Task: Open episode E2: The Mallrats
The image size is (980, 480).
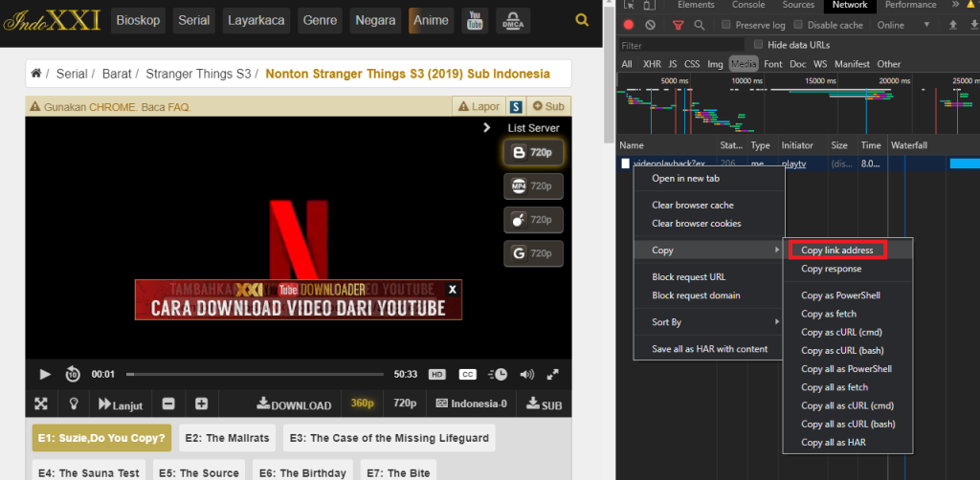Action: tap(228, 438)
